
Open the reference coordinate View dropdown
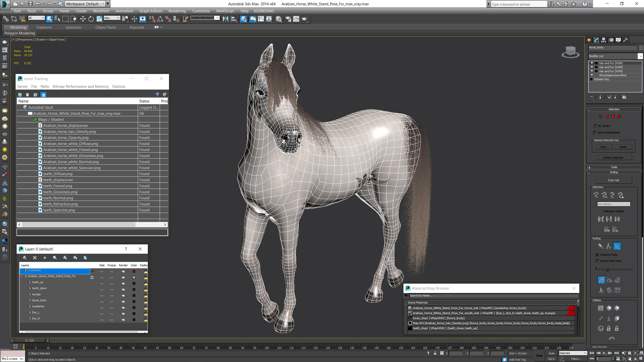click(112, 18)
